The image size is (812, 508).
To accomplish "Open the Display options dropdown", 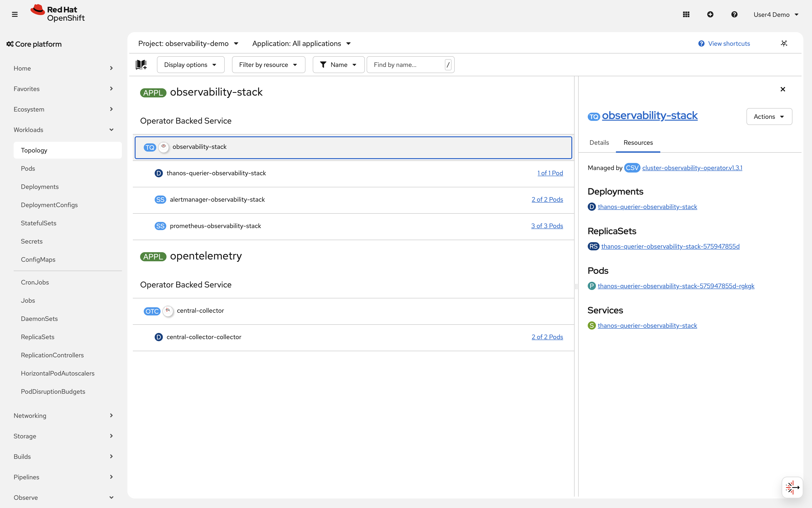I will click(x=190, y=64).
